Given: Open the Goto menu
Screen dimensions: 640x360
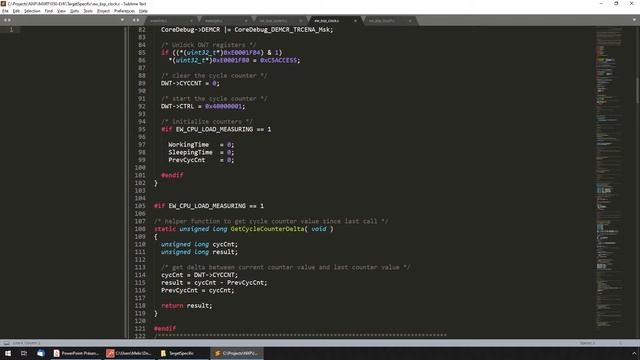Looking at the screenshot, I should 75,11.
